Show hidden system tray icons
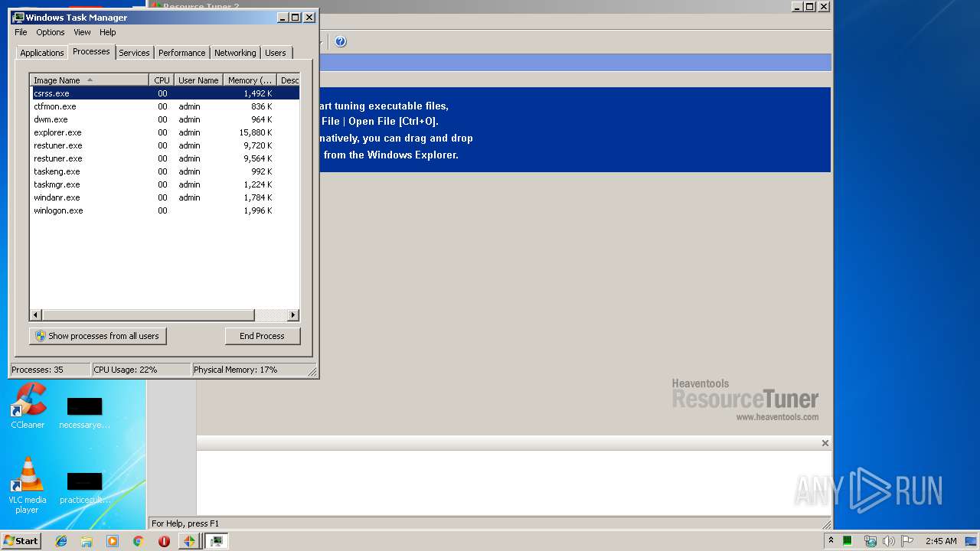980x551 pixels. tap(831, 541)
